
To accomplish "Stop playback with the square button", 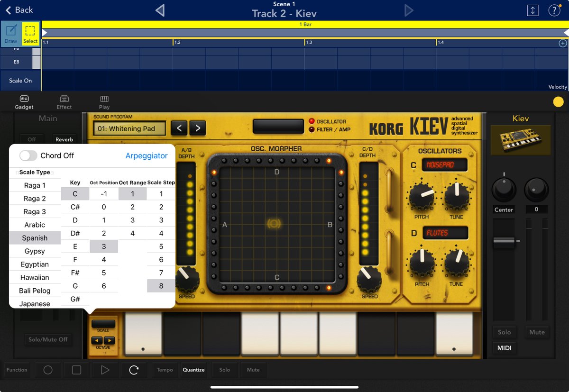I will [76, 370].
